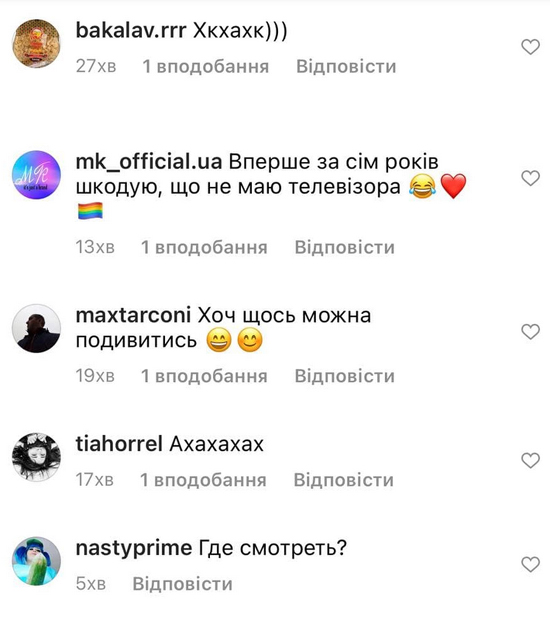Reply to bakalav.rrr via Відповісти

coord(346,66)
